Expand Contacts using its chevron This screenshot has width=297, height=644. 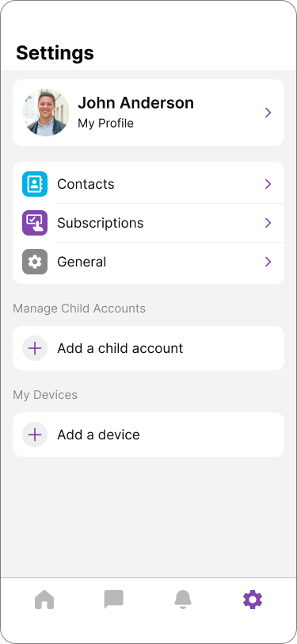coord(268,184)
